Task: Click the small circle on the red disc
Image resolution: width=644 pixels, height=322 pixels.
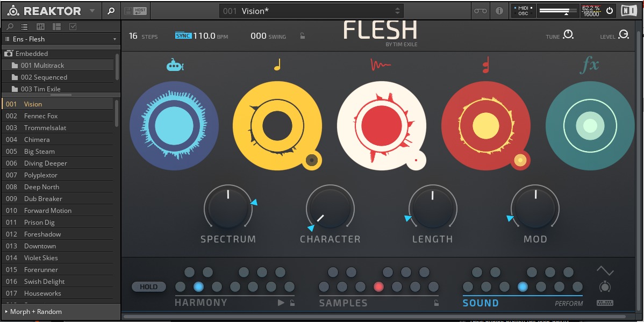Action: click(520, 160)
